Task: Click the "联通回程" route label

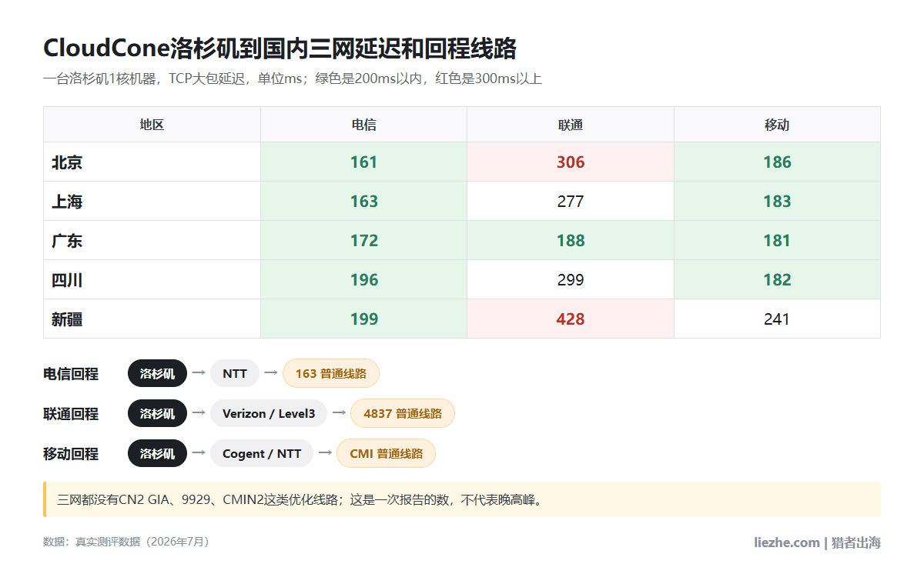Action: [71, 414]
